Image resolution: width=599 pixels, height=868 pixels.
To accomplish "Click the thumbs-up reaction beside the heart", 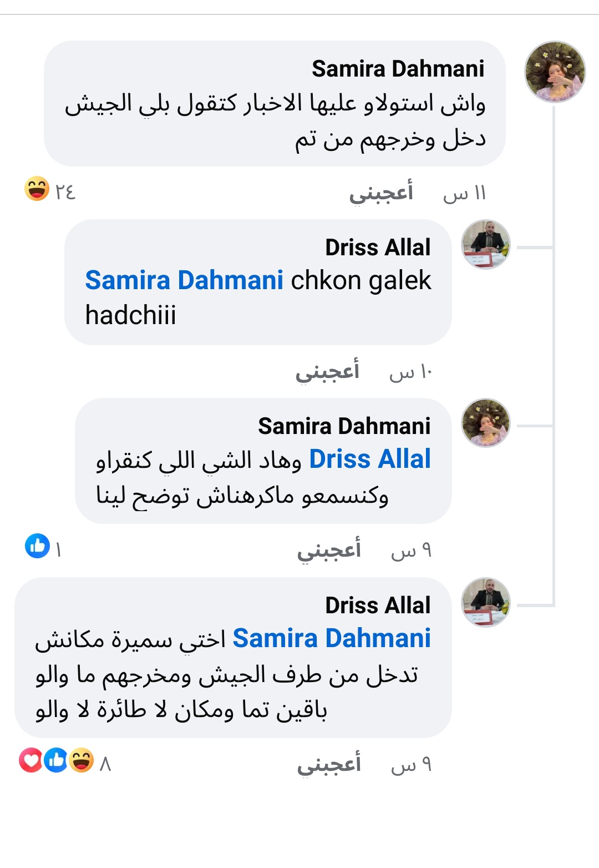I will [55, 760].
